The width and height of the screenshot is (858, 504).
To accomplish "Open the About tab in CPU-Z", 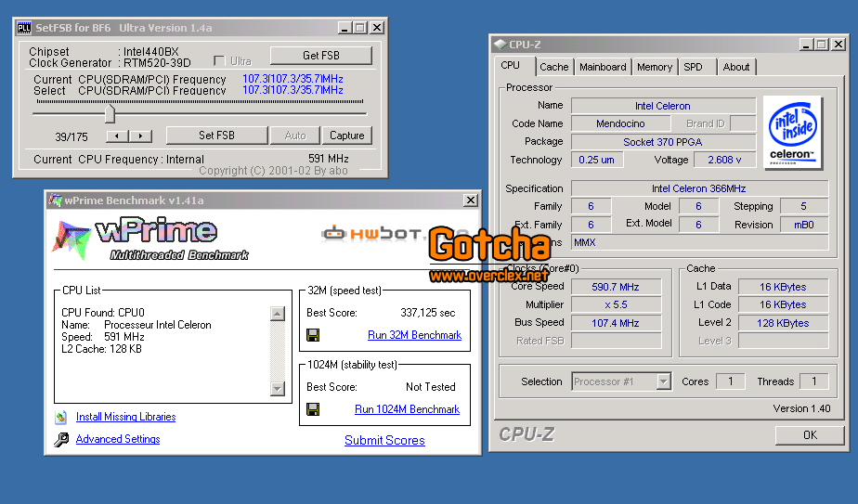I will pyautogui.click(x=736, y=67).
